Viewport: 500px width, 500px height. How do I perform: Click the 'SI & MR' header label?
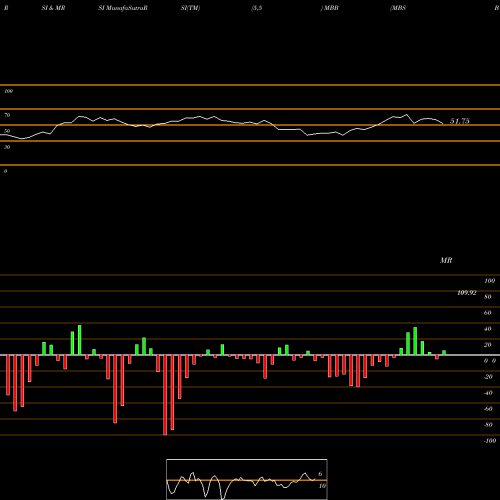(x=53, y=8)
